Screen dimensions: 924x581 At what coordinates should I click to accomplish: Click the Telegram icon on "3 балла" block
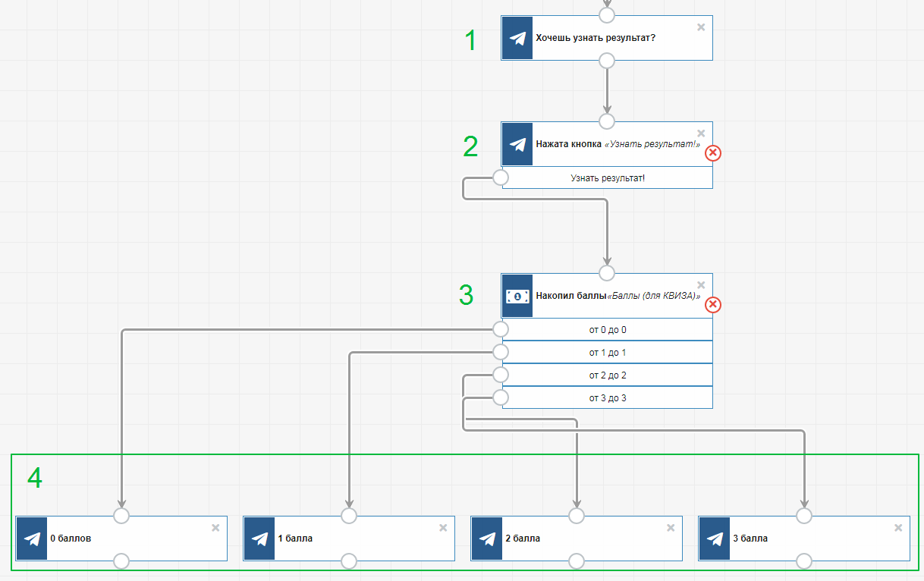[715, 539]
